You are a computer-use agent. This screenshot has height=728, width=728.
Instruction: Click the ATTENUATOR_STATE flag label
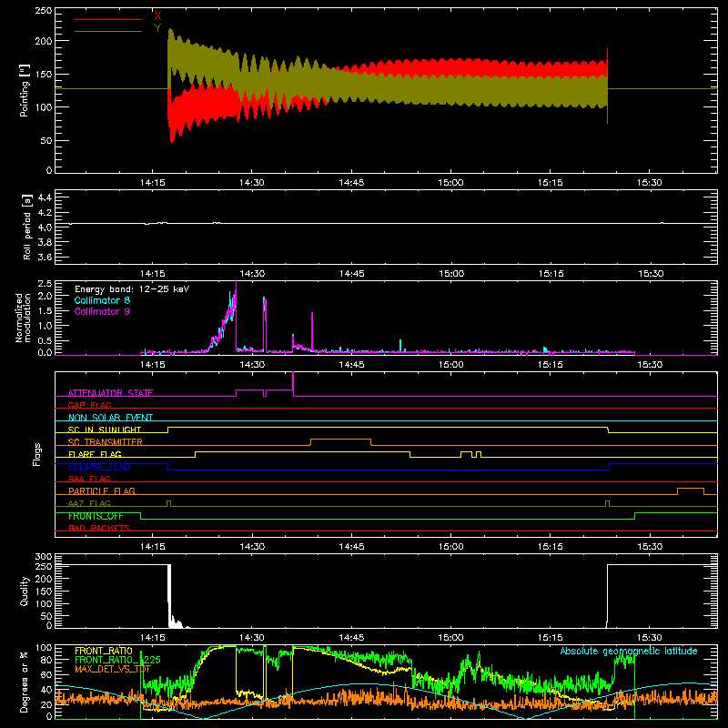(x=110, y=393)
